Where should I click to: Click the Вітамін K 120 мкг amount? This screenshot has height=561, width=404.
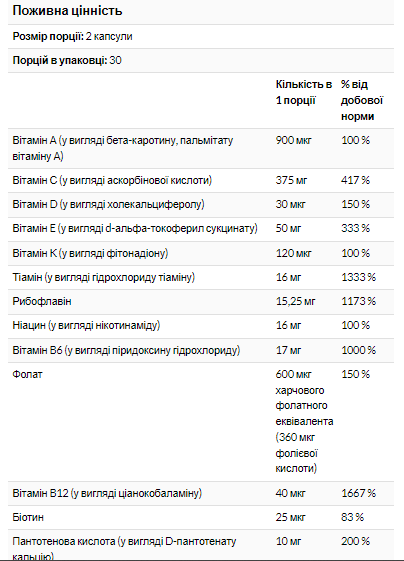pos(293,253)
